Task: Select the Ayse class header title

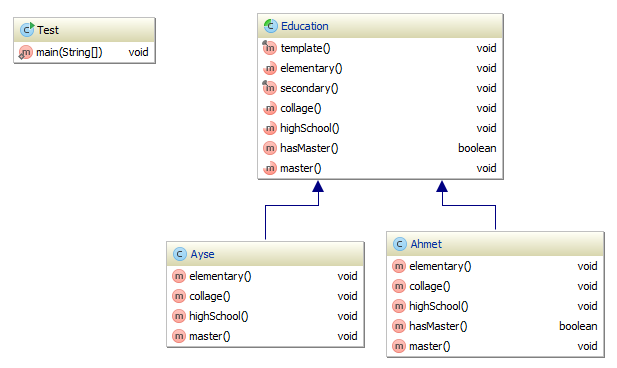Action: (x=202, y=254)
